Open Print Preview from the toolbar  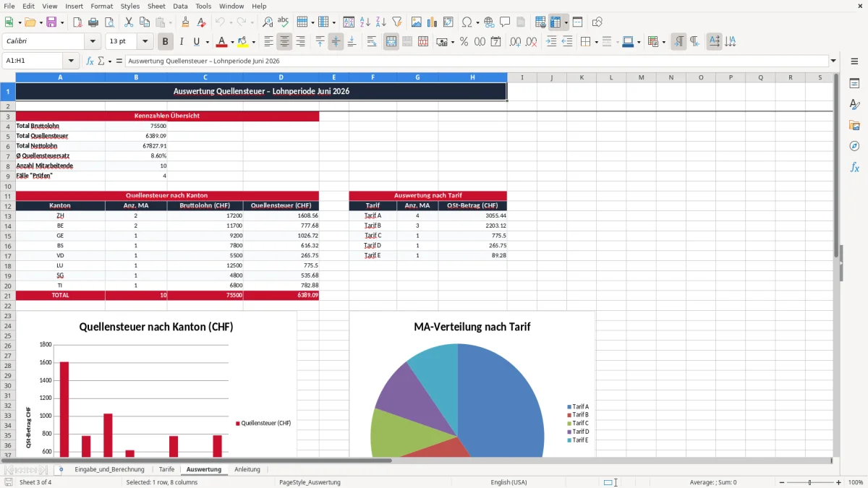[x=109, y=22]
